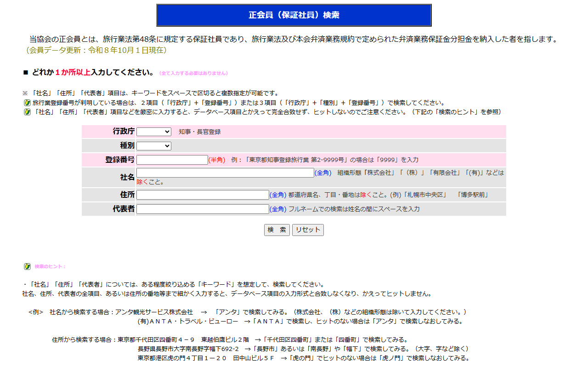
Task: Click the 住所 row label
Action: [127, 195]
